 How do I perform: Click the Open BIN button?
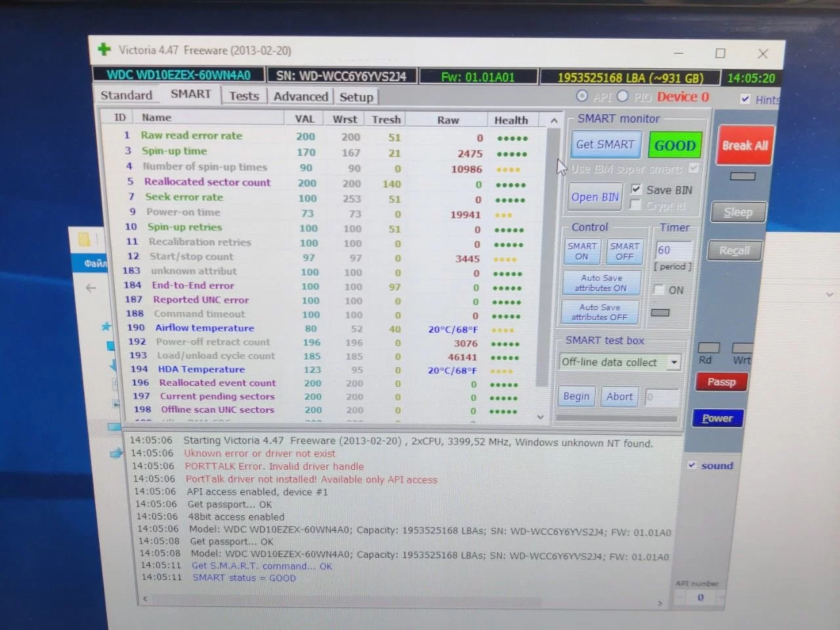[x=595, y=197]
